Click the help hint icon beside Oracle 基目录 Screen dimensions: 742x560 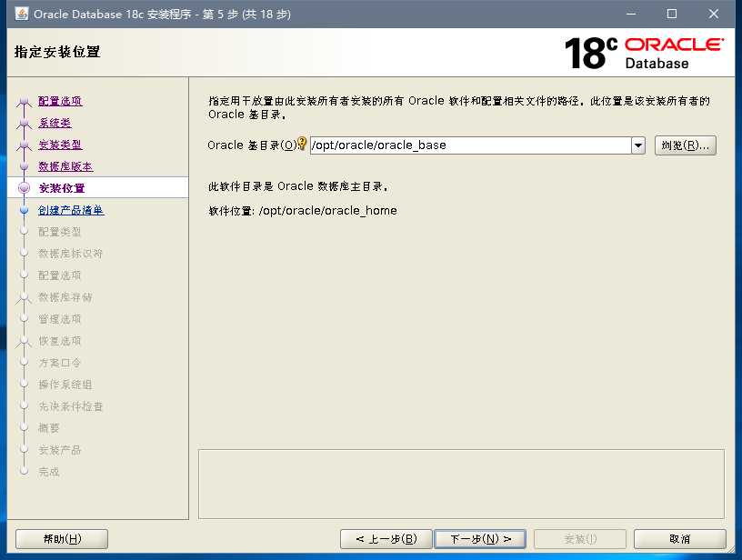click(x=302, y=144)
